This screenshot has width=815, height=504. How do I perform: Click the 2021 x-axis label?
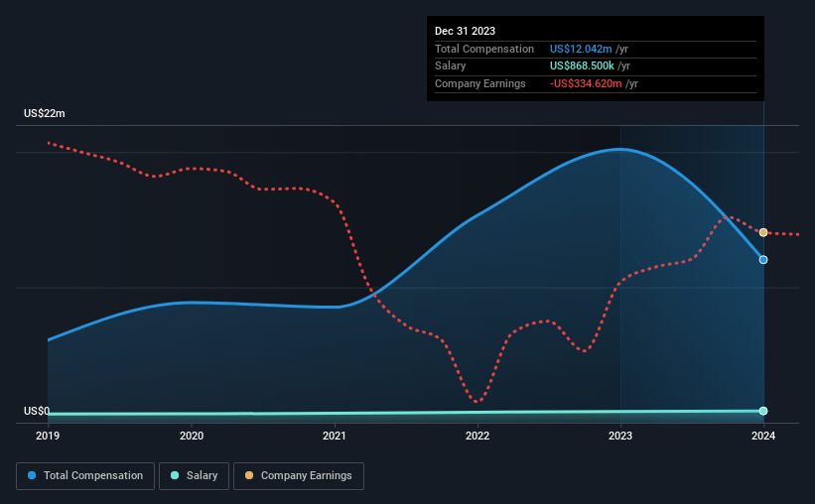tap(335, 436)
